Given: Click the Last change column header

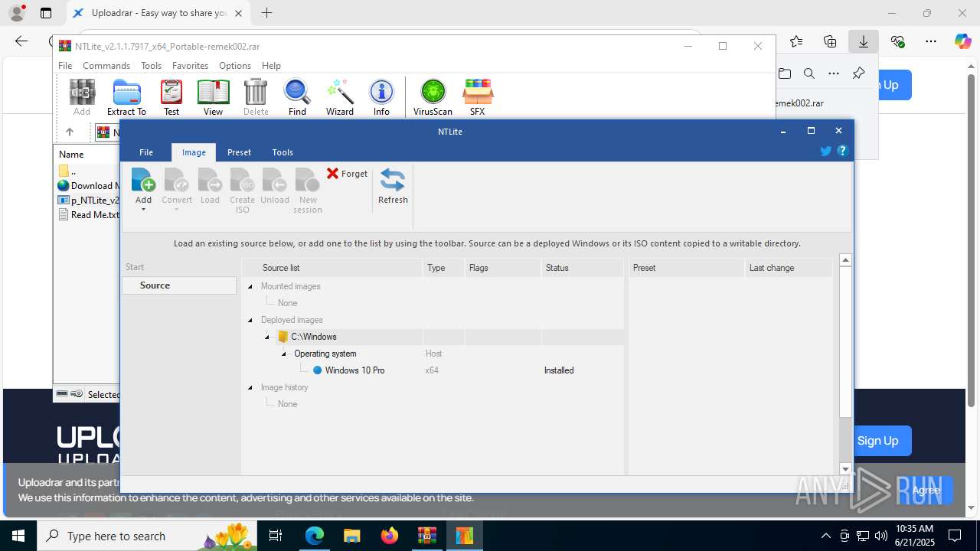Looking at the screenshot, I should coord(788,268).
